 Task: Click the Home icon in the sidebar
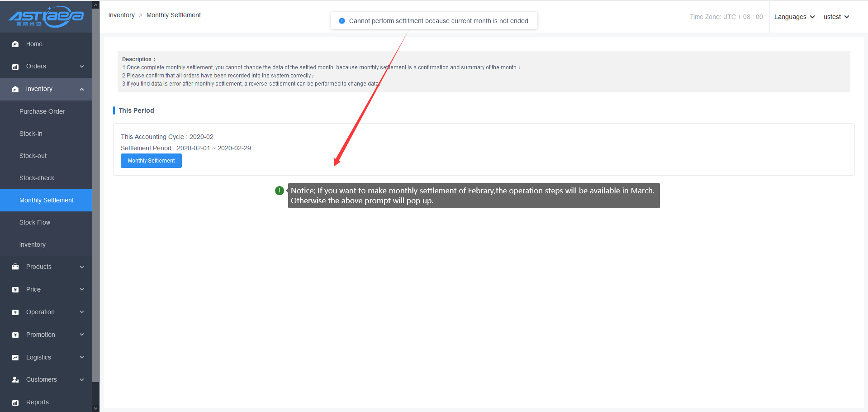pyautogui.click(x=15, y=44)
